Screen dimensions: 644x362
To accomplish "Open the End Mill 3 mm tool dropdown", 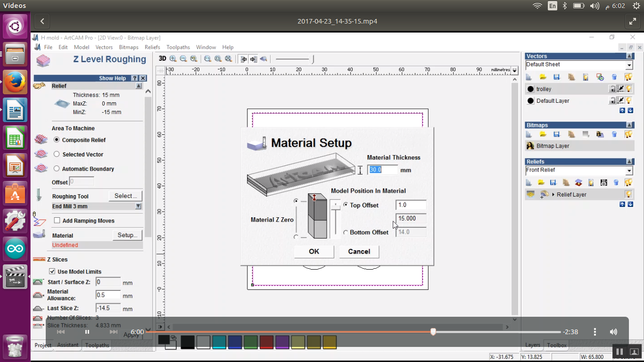I will pyautogui.click(x=138, y=206).
